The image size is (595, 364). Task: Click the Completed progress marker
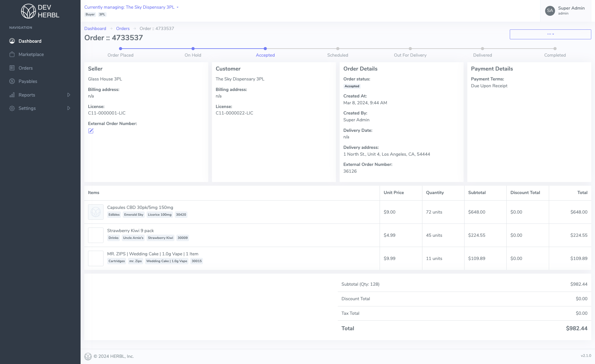coord(555,49)
